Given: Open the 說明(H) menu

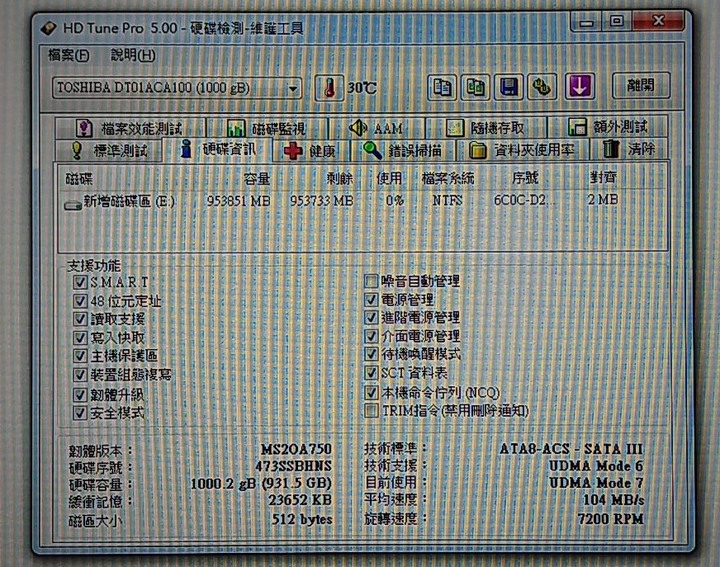Looking at the screenshot, I should [133, 56].
